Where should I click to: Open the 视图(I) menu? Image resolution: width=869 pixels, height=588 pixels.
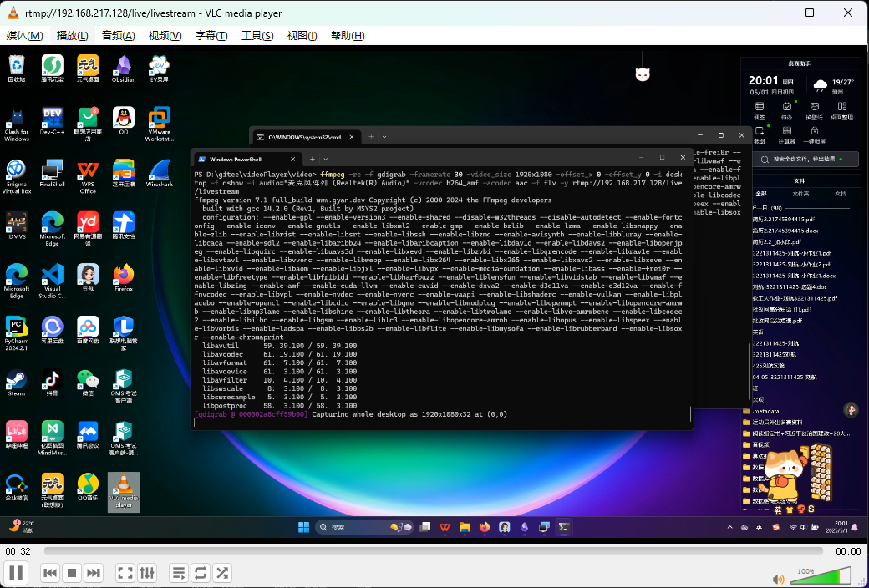[x=302, y=35]
